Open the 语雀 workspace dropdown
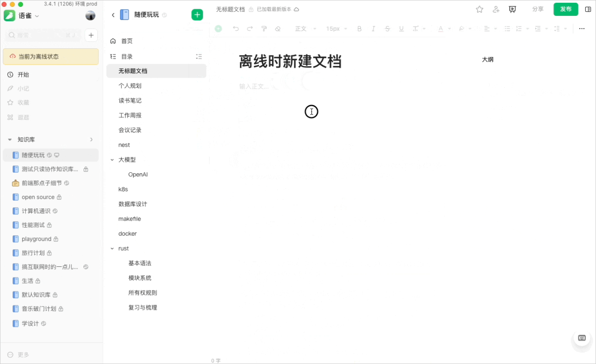This screenshot has height=364, width=596. [29, 15]
